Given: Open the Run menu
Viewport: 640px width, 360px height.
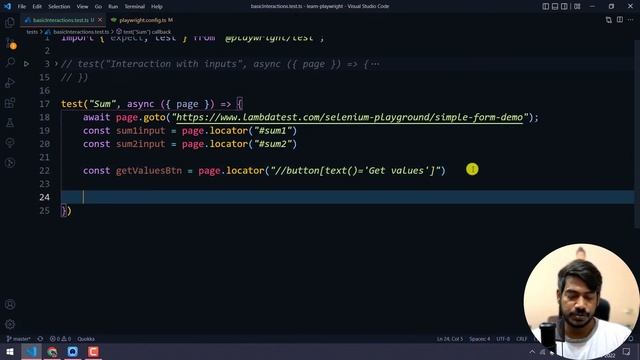Looking at the screenshot, I should tap(113, 7).
